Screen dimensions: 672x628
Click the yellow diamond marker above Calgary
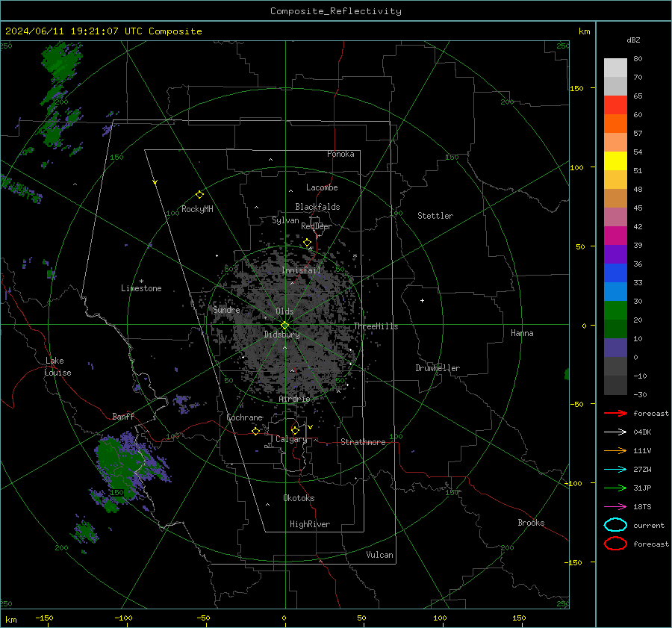(x=295, y=430)
